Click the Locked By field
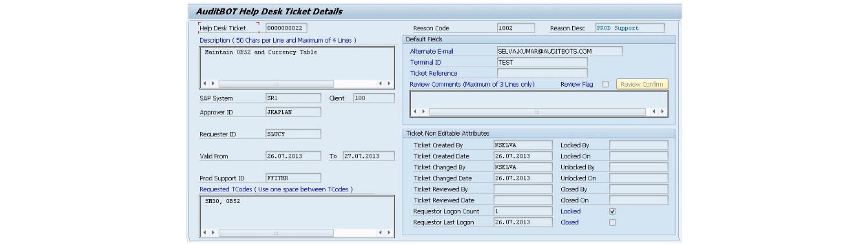Viewport: 868px width, 245px height. click(638, 145)
